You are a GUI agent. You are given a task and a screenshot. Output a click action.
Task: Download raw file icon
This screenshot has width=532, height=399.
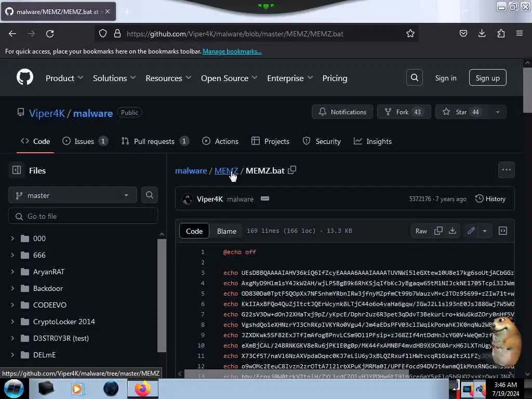pos(453,231)
